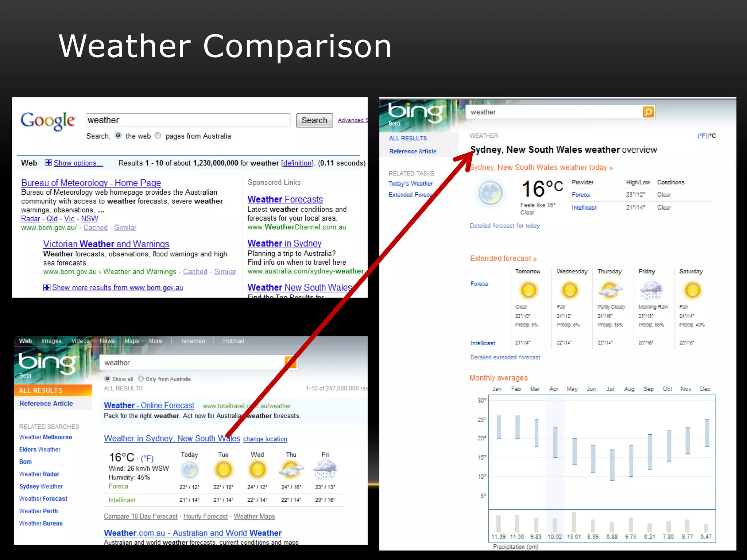This screenshot has width=747, height=560.
Task: Open the More menu on Bing
Action: 155,341
